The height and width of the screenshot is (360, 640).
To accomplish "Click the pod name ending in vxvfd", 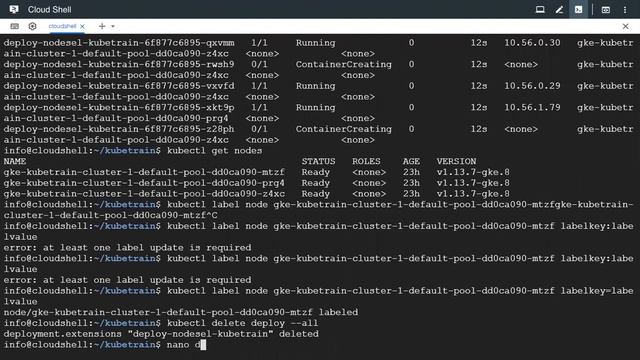I will (x=119, y=86).
